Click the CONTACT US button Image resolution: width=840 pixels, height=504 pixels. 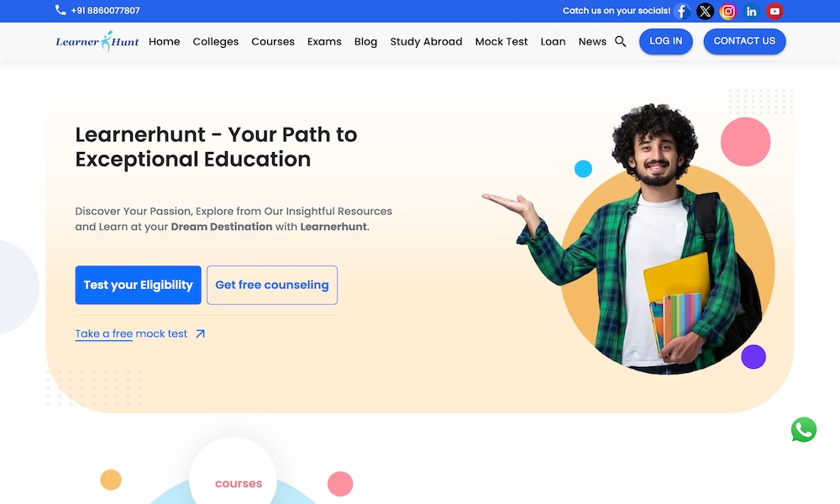(744, 41)
